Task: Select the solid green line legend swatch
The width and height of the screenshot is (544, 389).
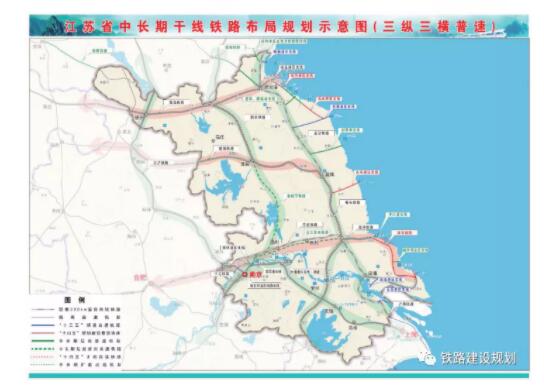Action: click(x=43, y=341)
